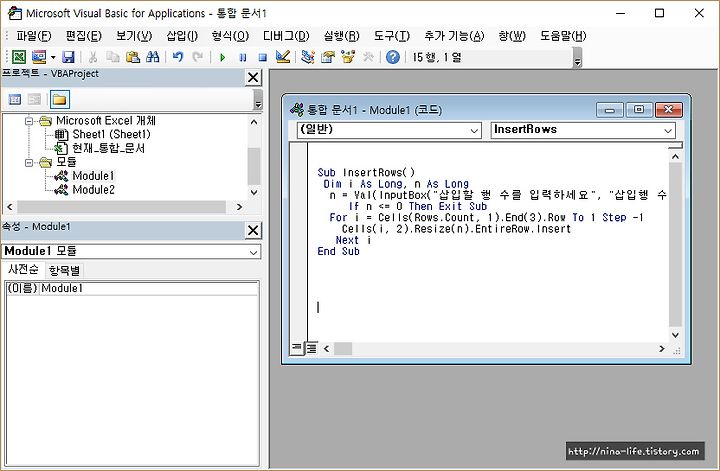Click code window scroll up arrow
This screenshot has height=471, width=720.
pyautogui.click(x=675, y=157)
